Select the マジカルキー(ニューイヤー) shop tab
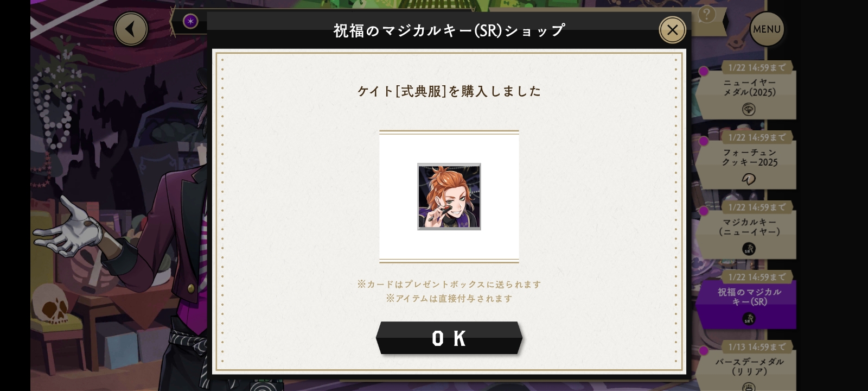Screen dimensions: 868x391 [x=748, y=230]
